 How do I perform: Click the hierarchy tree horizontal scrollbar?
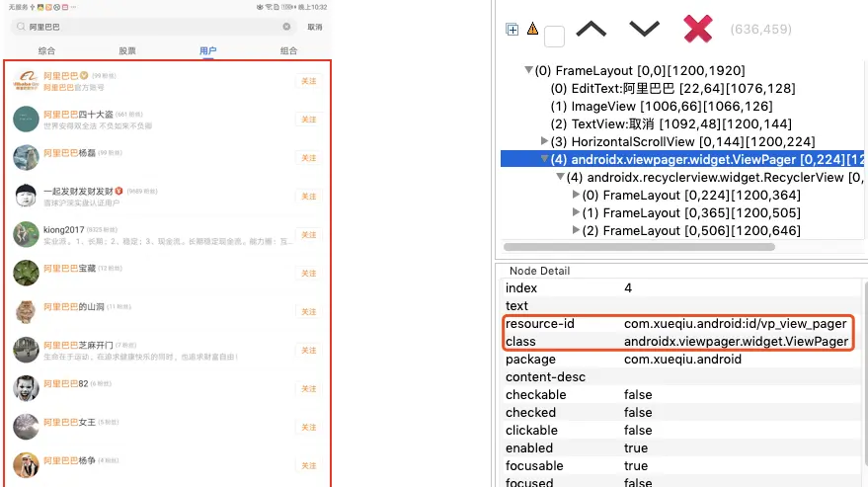(639, 247)
